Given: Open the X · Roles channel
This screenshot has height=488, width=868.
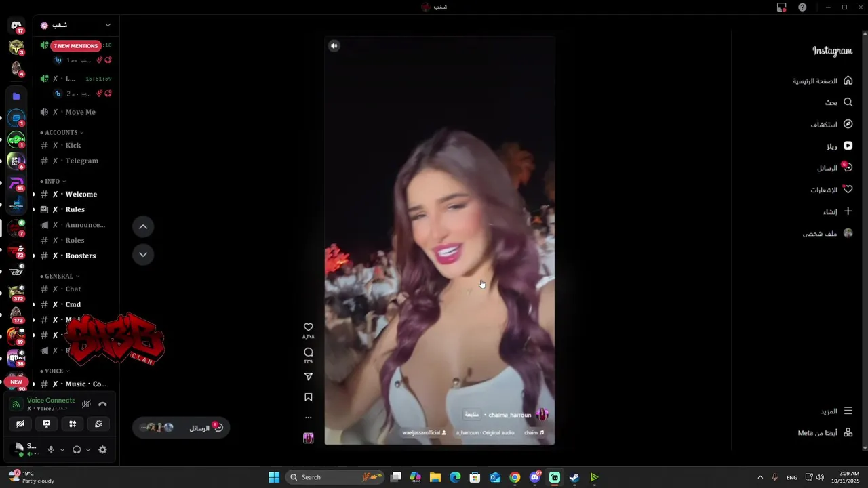Looking at the screenshot, I should 76,241.
